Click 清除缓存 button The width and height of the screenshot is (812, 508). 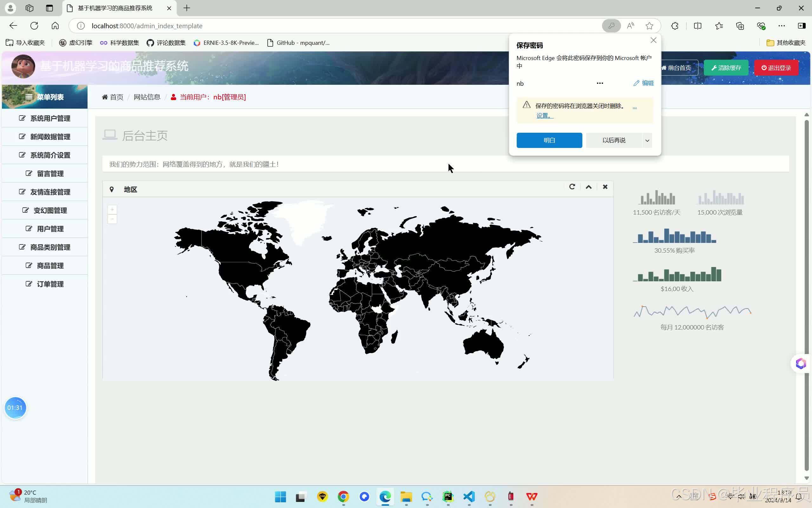[x=726, y=68]
